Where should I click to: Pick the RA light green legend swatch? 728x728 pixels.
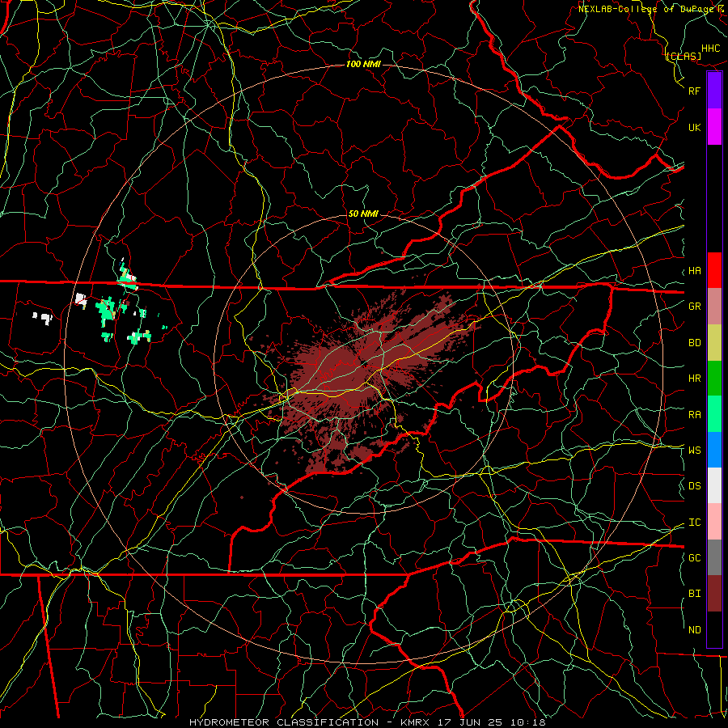[714, 414]
